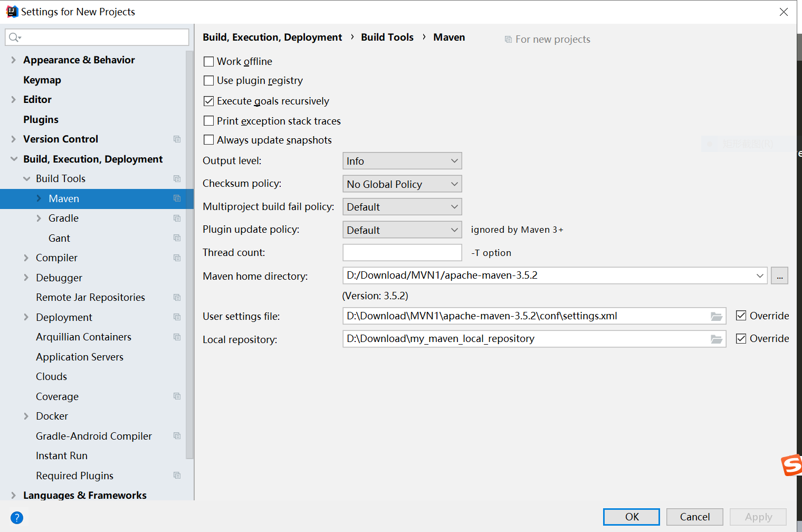The height and width of the screenshot is (532, 802).
Task: Select Clouds in settings tree
Action: [51, 376]
